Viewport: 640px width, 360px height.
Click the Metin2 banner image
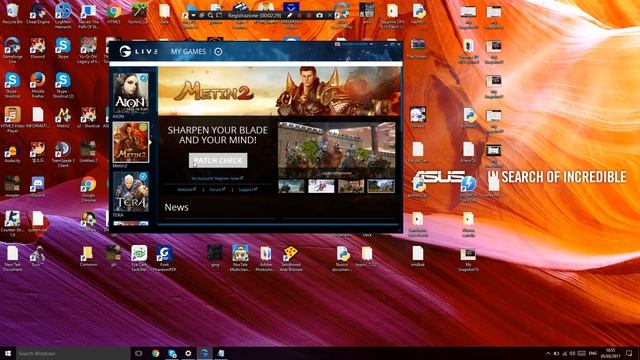(279, 91)
